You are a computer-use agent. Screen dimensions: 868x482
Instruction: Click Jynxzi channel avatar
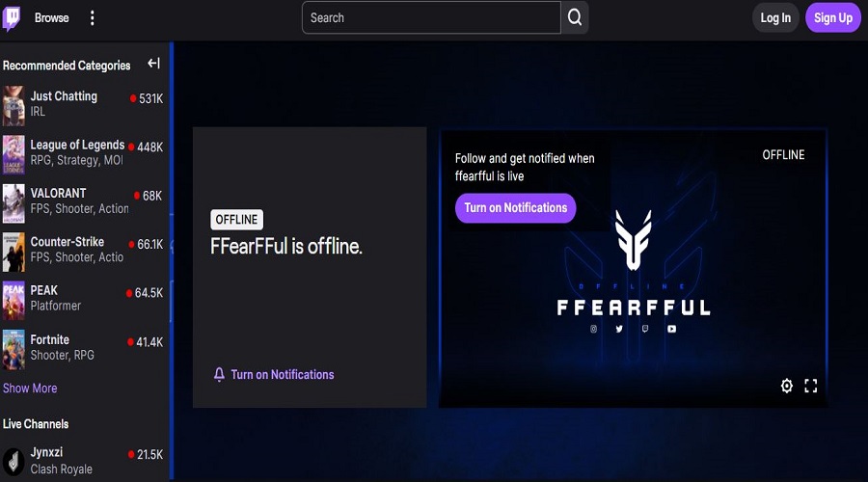[x=14, y=461]
